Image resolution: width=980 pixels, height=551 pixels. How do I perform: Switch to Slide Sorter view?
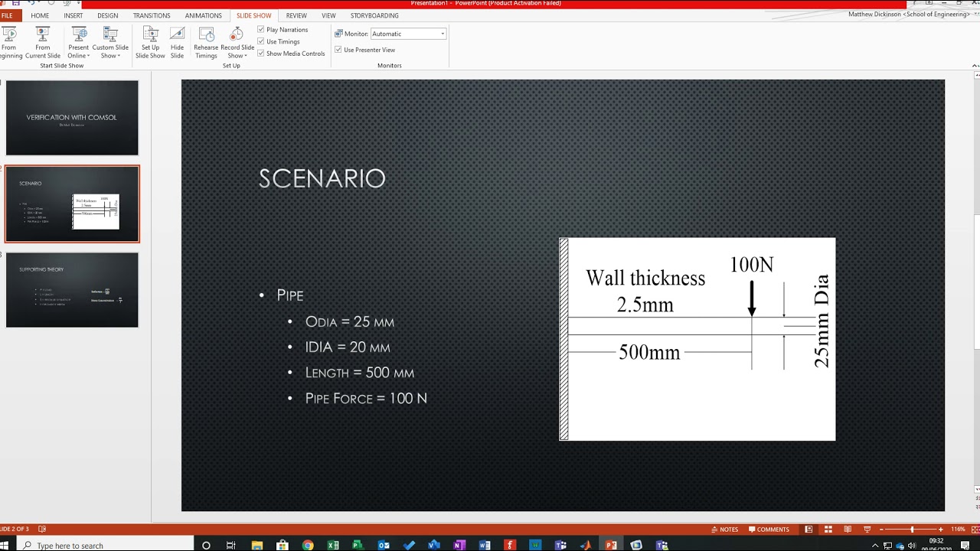coord(828,529)
